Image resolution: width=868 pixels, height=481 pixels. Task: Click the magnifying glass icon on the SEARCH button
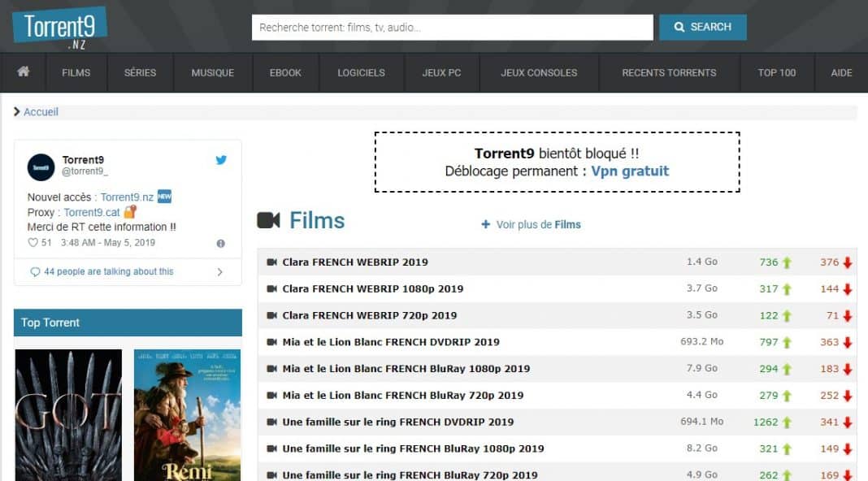(x=679, y=26)
